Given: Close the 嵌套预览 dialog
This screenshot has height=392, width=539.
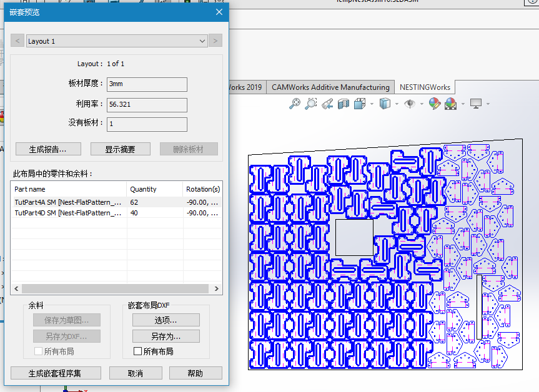Looking at the screenshot, I should 219,12.
